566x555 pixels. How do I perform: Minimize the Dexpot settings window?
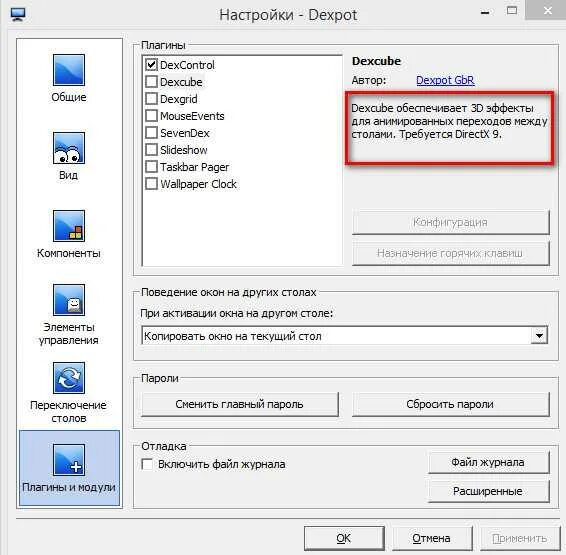(x=485, y=12)
